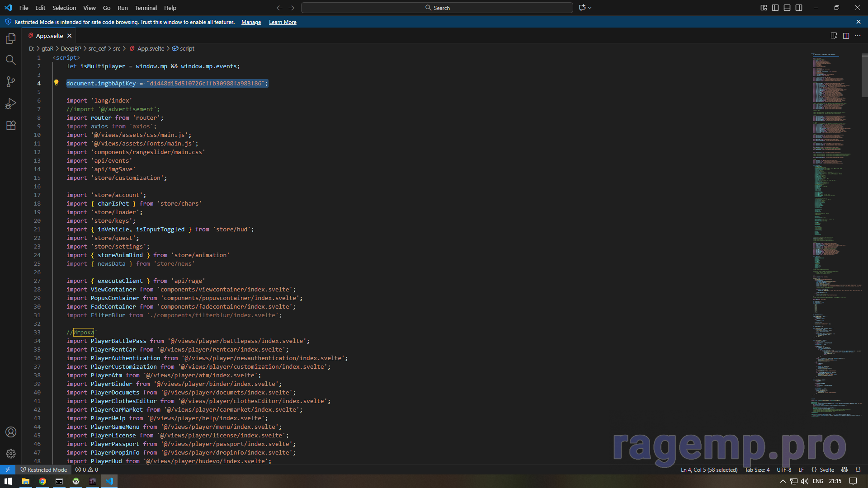Toggle the bottom panel layout button

tap(787, 8)
